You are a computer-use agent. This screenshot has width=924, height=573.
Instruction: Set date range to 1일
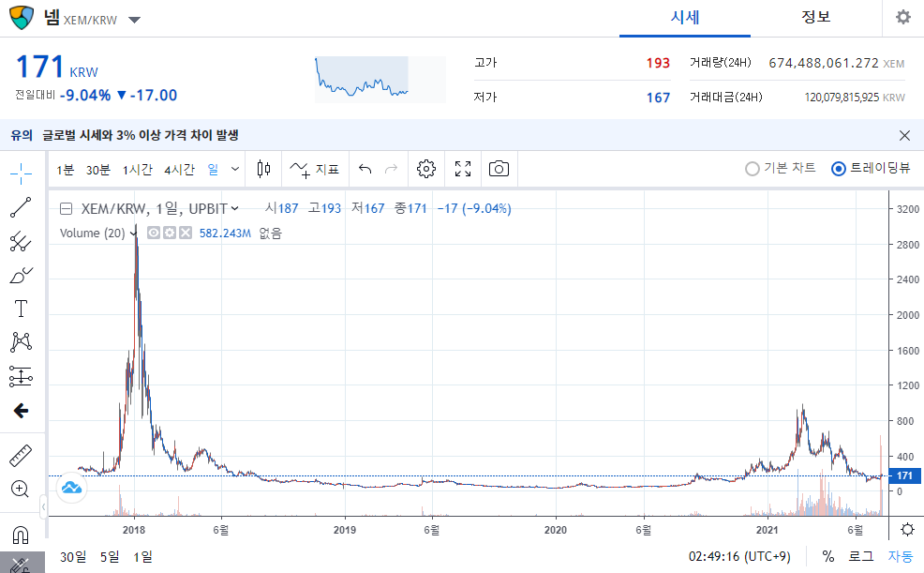click(x=142, y=556)
